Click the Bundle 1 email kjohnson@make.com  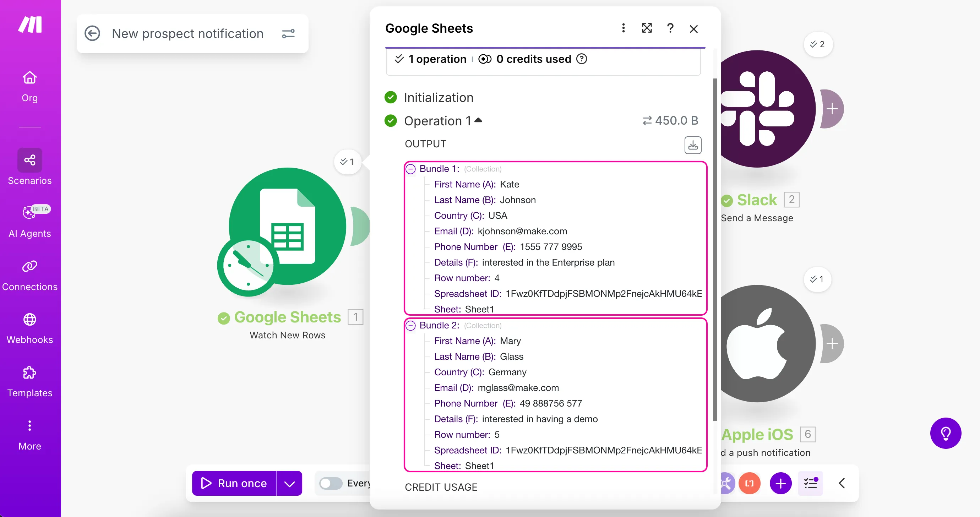coord(522,231)
